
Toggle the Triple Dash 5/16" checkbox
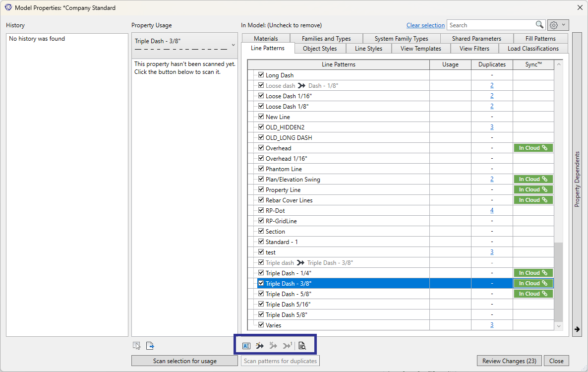(x=261, y=304)
